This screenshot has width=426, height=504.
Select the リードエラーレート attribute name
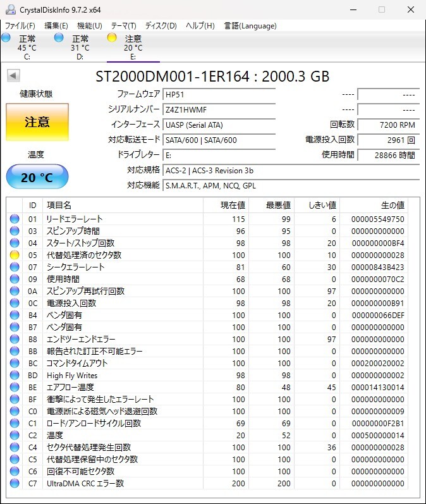click(75, 219)
